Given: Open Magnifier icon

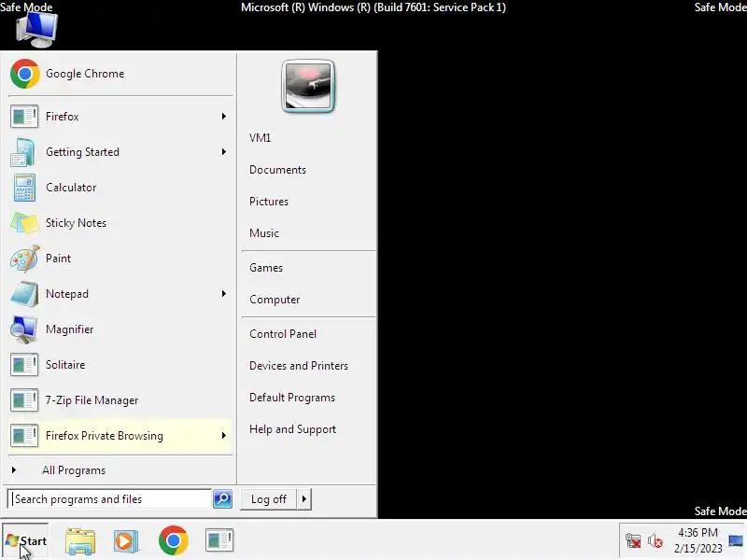Looking at the screenshot, I should point(24,329).
